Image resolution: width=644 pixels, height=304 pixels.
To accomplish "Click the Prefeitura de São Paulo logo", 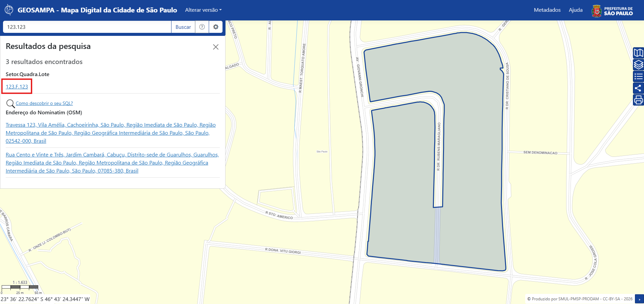I will pyautogui.click(x=612, y=11).
